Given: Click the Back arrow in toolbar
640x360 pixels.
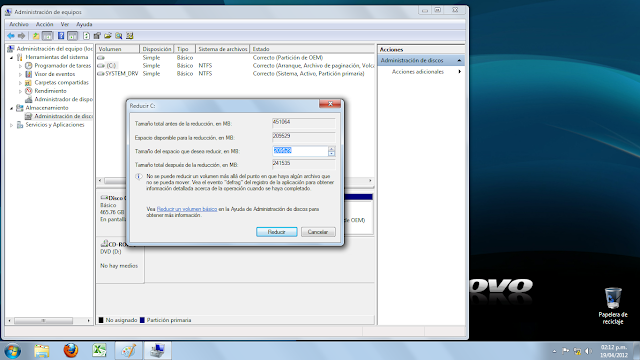Looking at the screenshot, I should click(11, 36).
